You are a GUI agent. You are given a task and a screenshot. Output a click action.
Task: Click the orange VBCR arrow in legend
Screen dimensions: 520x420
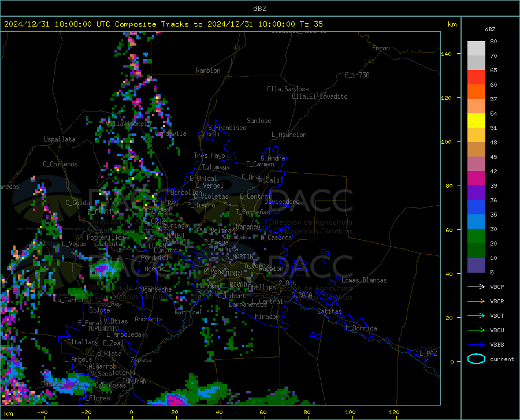tap(476, 302)
